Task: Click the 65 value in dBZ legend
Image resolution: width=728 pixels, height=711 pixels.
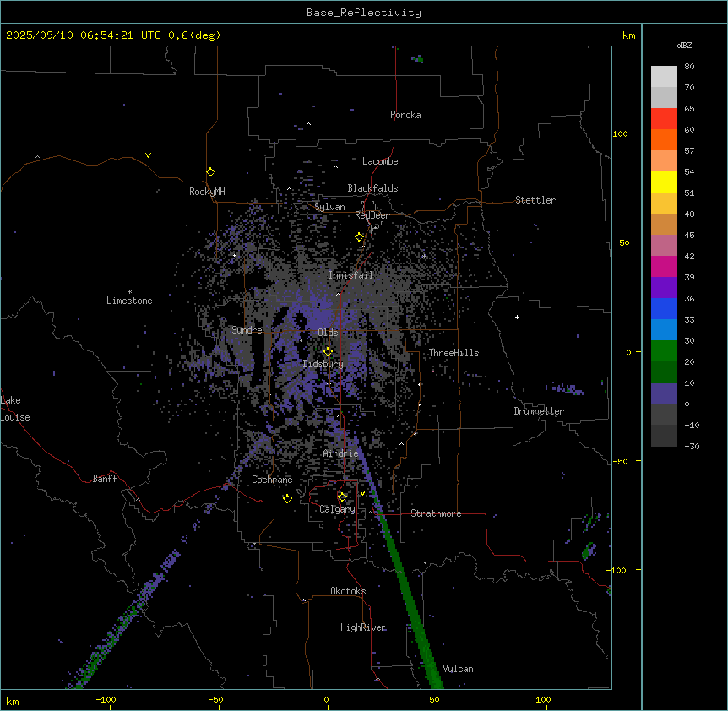Action: tap(689, 109)
